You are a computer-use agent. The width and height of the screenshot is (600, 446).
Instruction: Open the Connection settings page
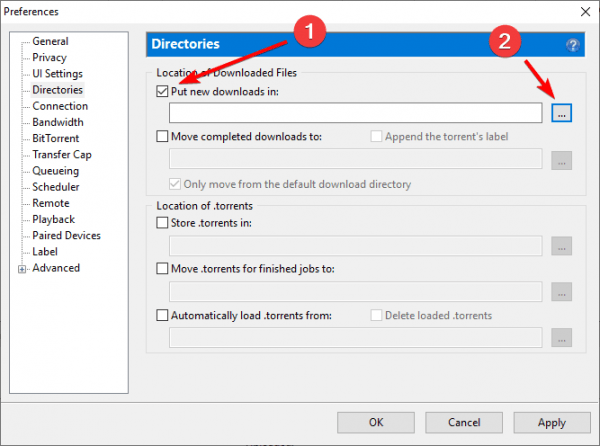60,106
